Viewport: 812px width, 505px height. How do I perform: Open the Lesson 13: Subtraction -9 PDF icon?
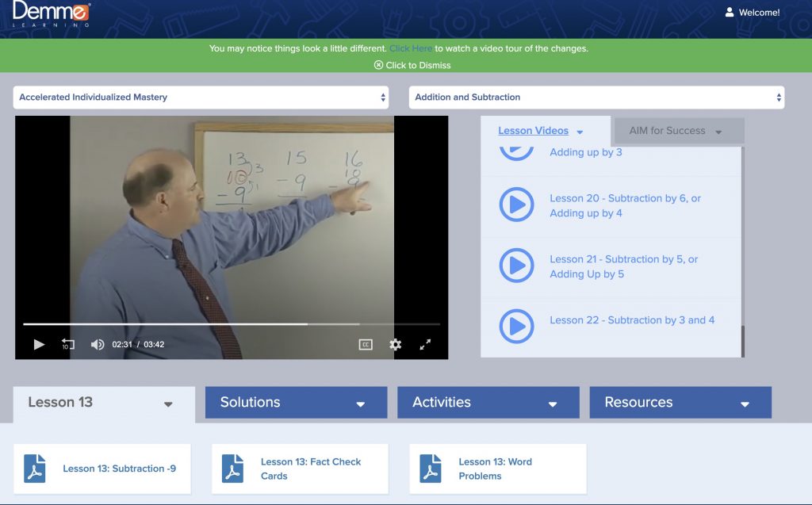[35, 469]
